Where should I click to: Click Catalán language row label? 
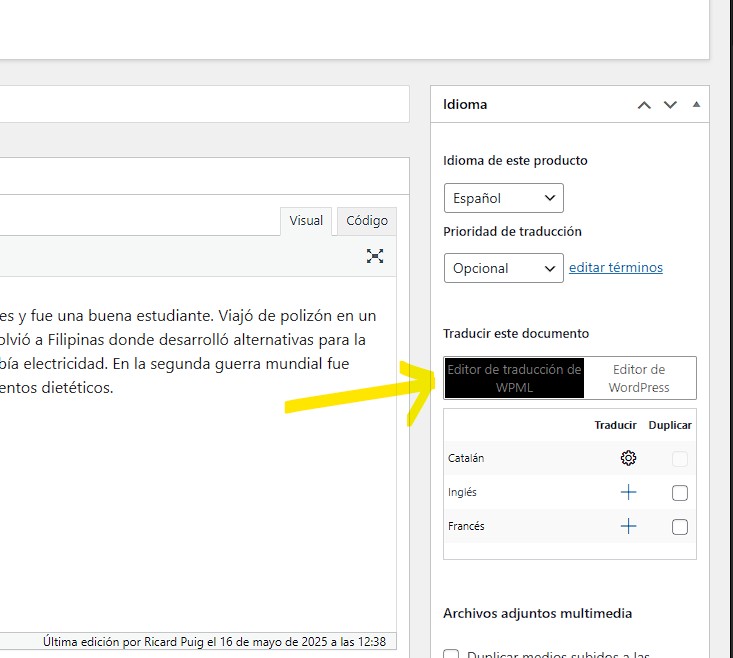pyautogui.click(x=466, y=458)
